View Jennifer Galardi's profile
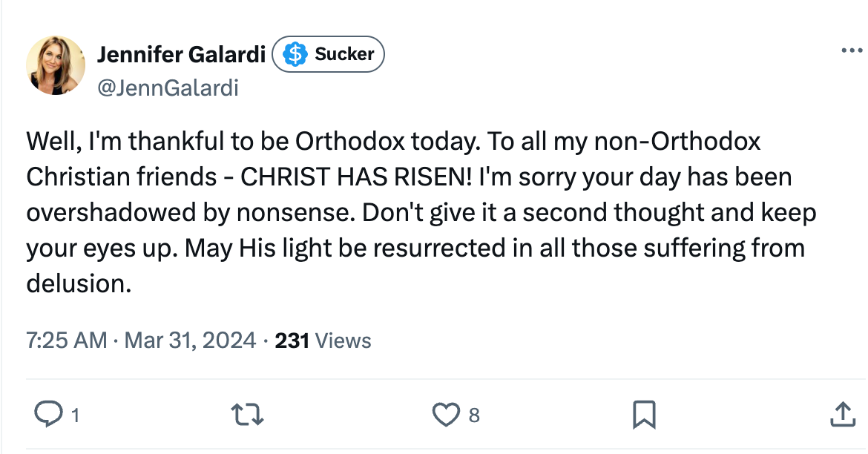 (x=181, y=54)
